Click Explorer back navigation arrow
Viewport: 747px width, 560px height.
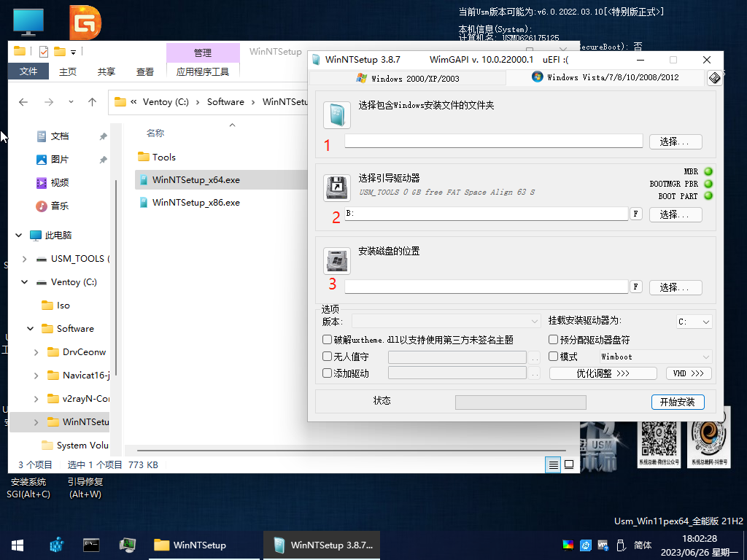(x=23, y=102)
